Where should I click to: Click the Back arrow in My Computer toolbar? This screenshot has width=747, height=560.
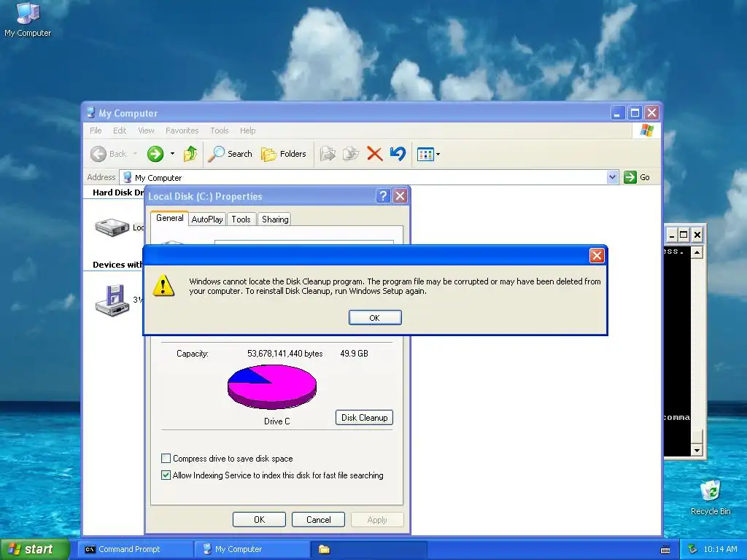point(98,154)
